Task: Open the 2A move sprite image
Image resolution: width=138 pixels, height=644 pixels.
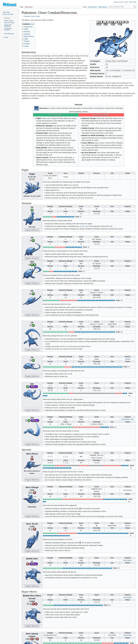Action: (32, 337)
